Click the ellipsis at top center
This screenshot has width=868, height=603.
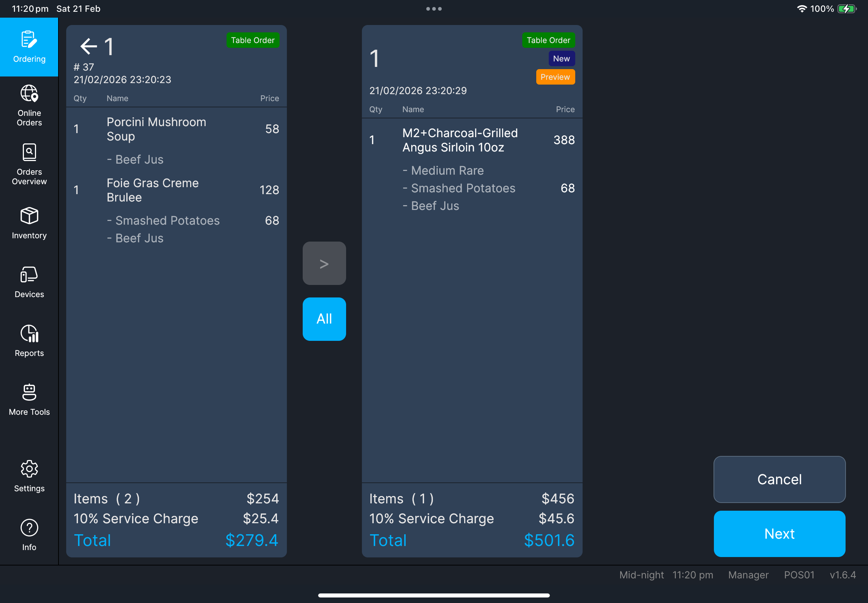click(434, 8)
